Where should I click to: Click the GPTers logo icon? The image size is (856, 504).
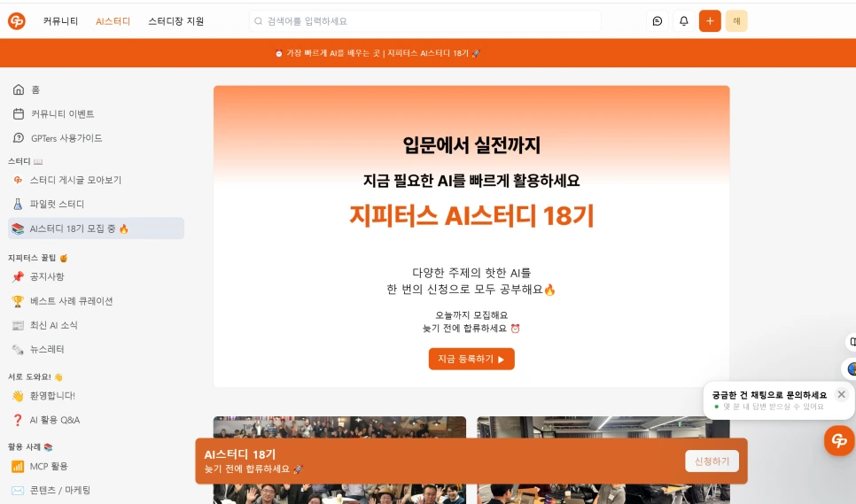pos(16,21)
